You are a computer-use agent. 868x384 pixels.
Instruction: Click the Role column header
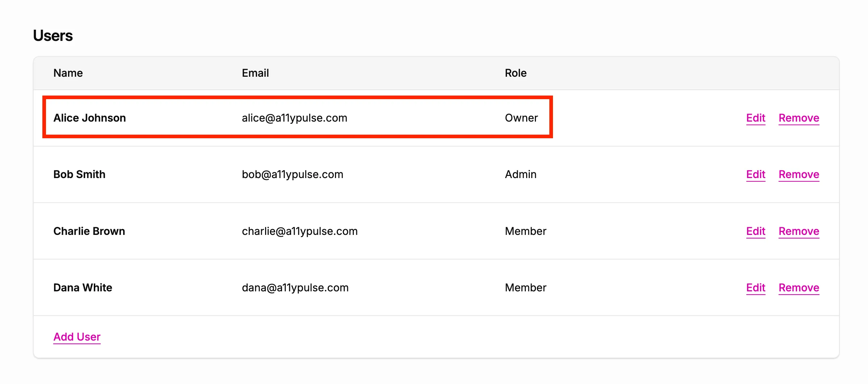[516, 73]
